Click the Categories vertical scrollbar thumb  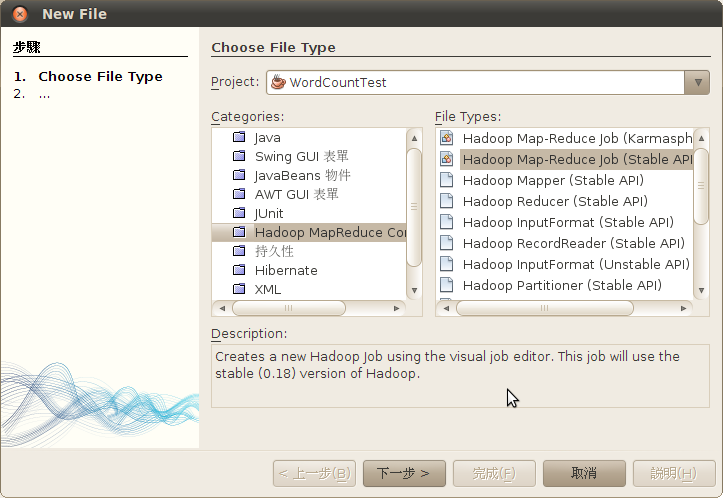click(415, 208)
